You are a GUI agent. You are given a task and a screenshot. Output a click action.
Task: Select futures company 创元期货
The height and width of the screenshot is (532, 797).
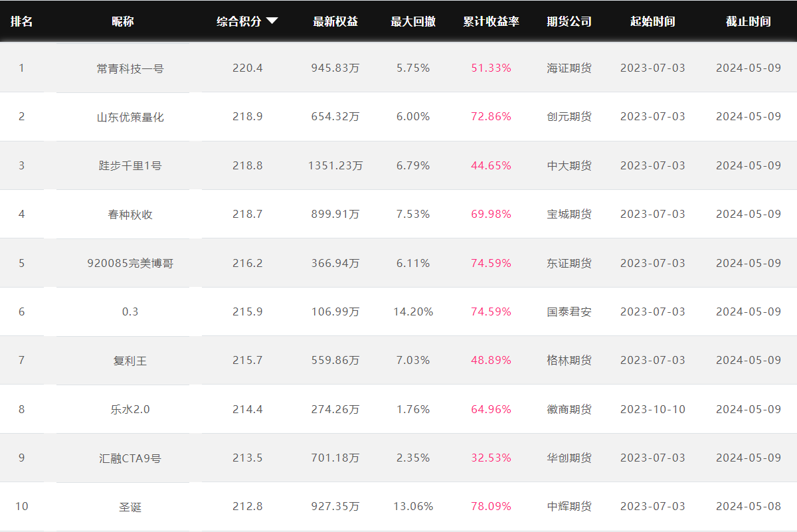pos(569,116)
